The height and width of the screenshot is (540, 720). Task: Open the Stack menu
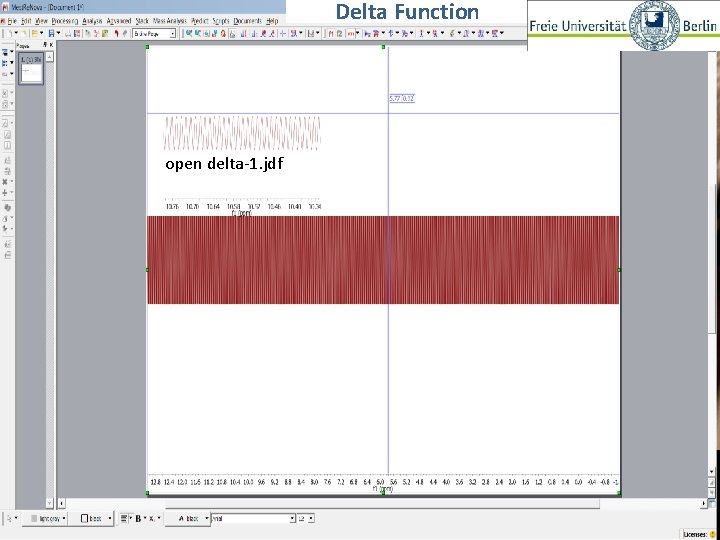[142, 21]
